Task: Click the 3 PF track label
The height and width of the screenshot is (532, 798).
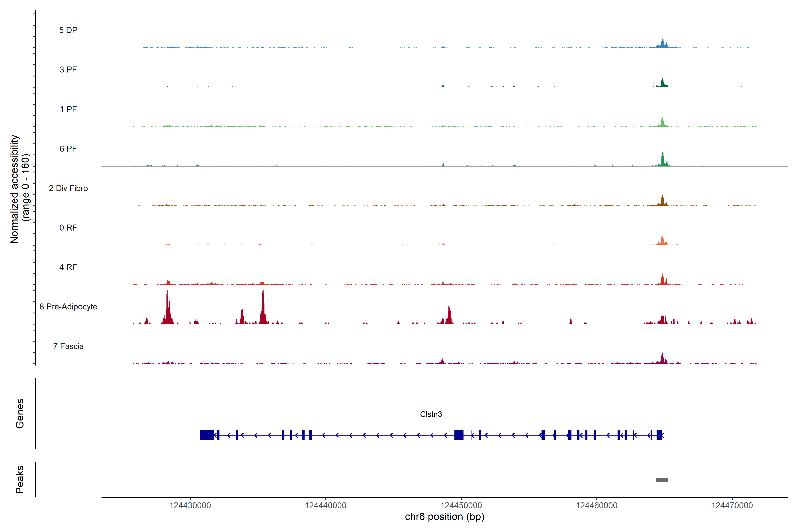Action: (68, 70)
